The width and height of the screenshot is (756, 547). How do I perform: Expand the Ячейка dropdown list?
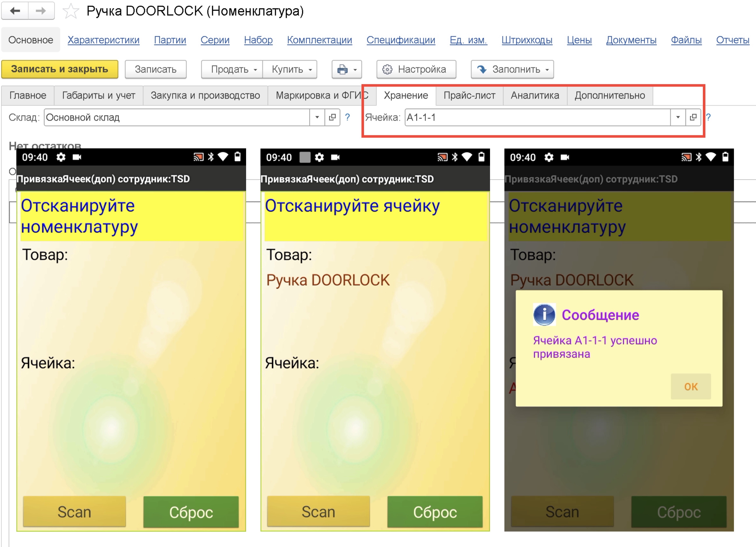coord(678,117)
